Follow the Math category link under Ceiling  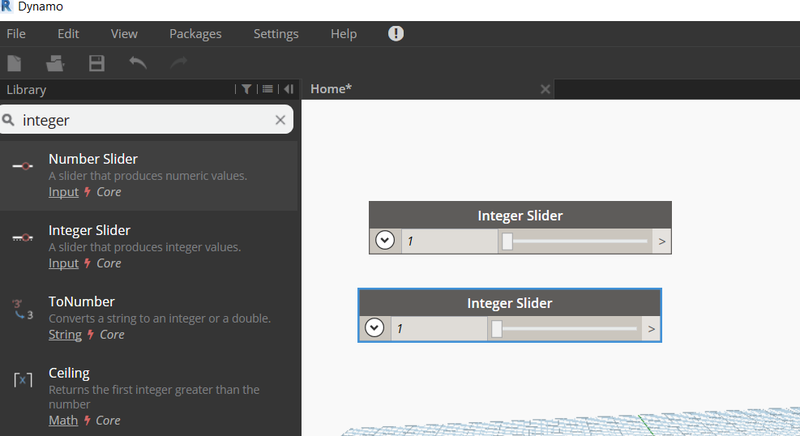tap(63, 421)
